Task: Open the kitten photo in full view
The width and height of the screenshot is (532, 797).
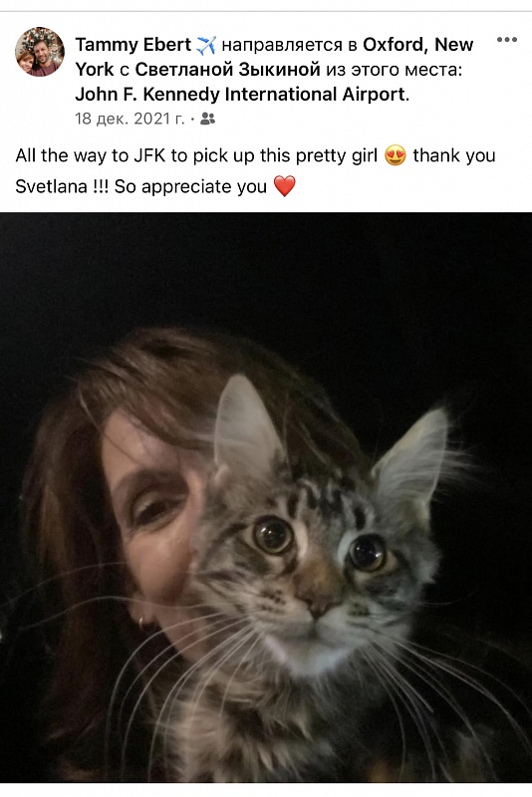Action: click(266, 497)
